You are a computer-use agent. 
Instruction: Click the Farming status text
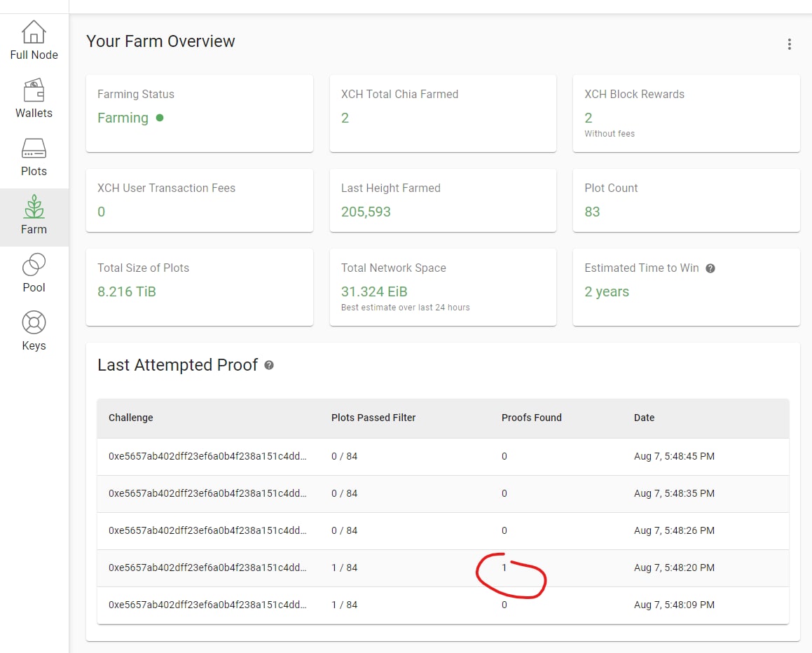(123, 118)
